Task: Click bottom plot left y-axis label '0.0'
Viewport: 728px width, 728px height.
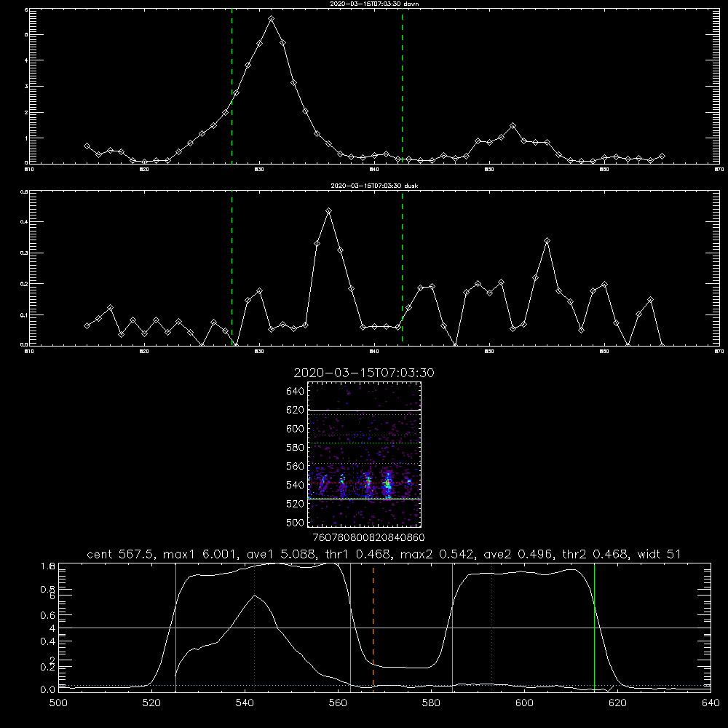Action: pos(48,689)
